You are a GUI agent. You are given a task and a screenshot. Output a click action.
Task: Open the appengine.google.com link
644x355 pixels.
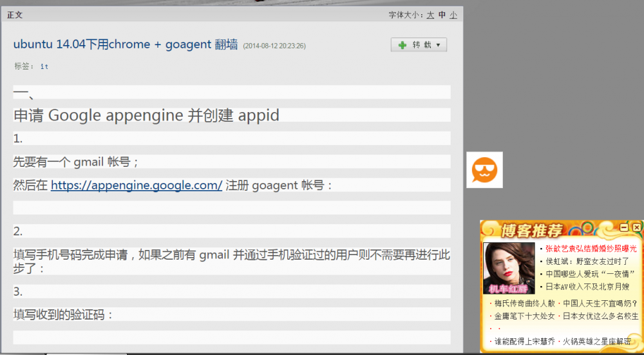137,185
